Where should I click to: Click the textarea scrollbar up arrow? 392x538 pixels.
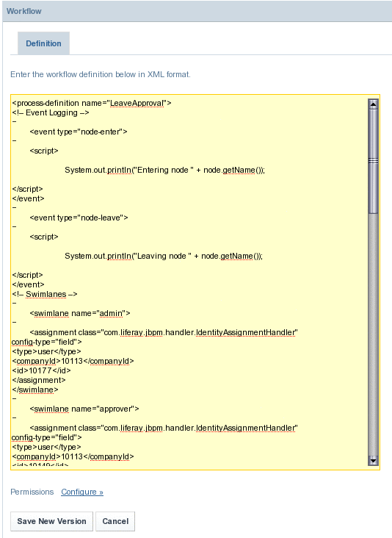click(373, 104)
